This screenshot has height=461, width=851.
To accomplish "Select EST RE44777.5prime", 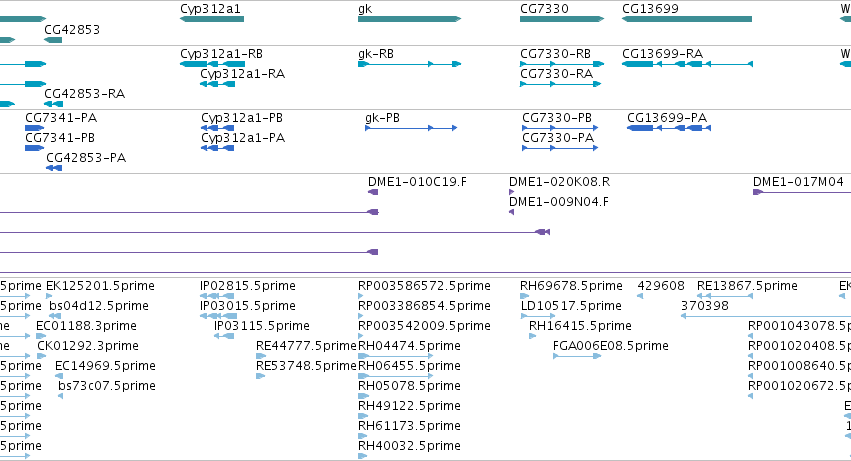I will [x=306, y=346].
